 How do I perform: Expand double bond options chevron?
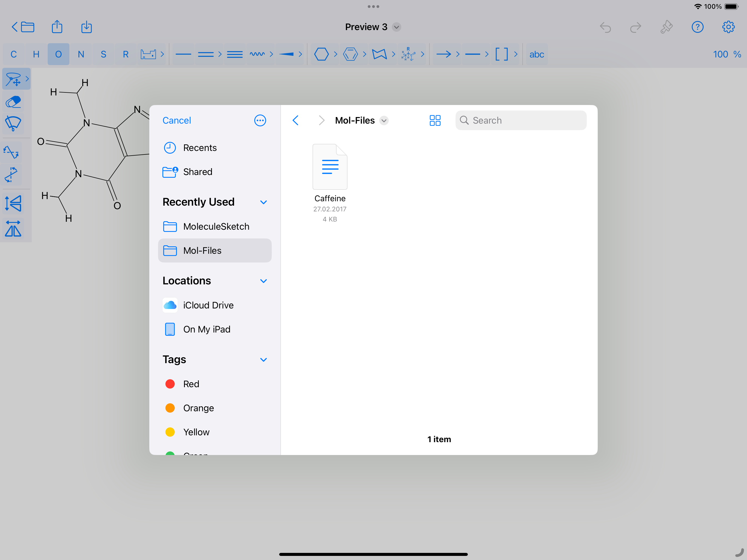coord(220,54)
